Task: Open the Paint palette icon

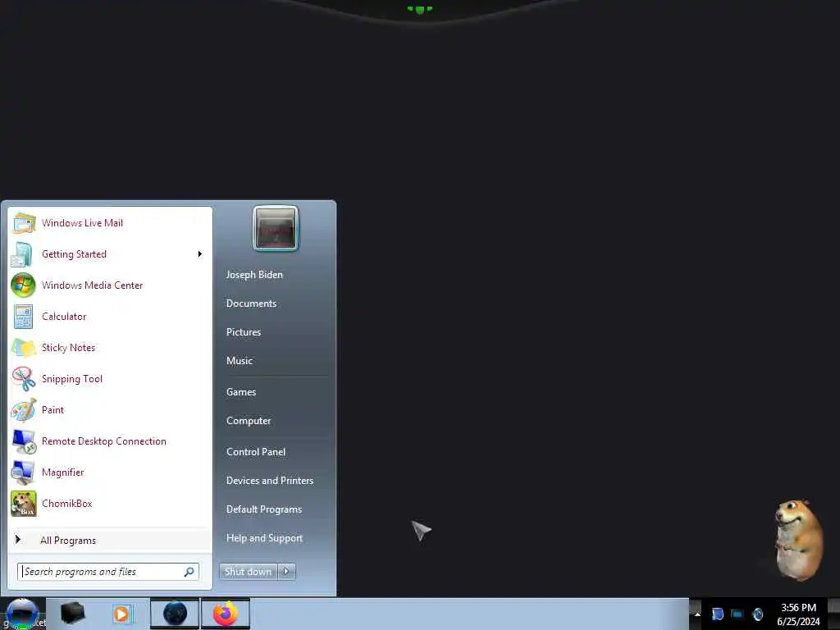Action: tap(24, 410)
